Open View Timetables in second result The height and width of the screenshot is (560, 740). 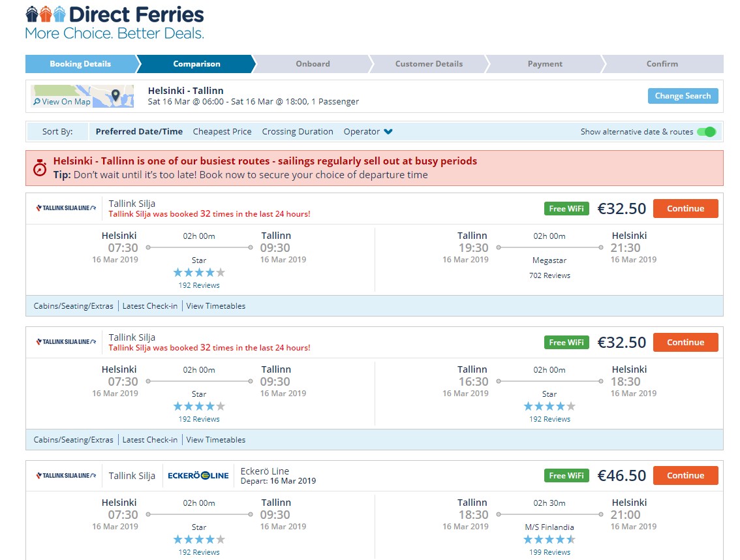(216, 440)
